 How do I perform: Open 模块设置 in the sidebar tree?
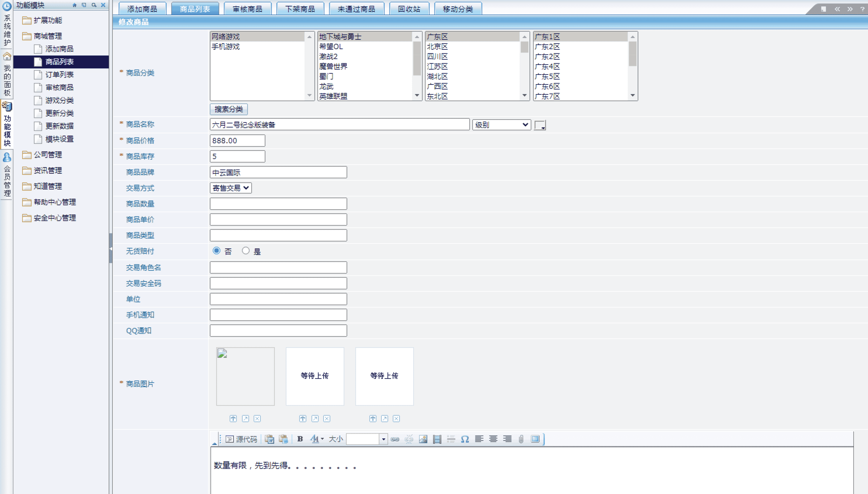[x=60, y=139]
